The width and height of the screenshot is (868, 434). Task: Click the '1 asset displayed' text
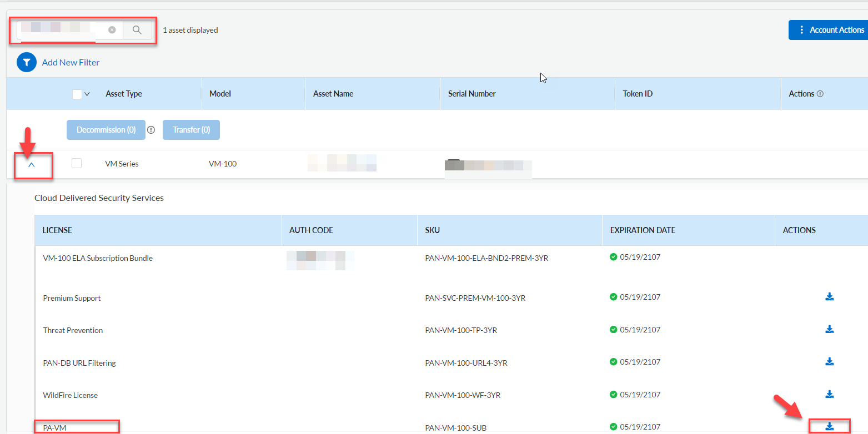(190, 30)
